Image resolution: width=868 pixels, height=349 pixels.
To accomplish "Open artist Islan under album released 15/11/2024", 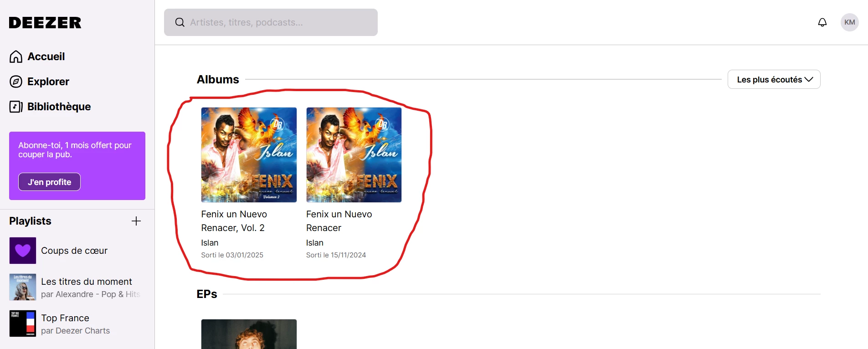I will click(315, 243).
